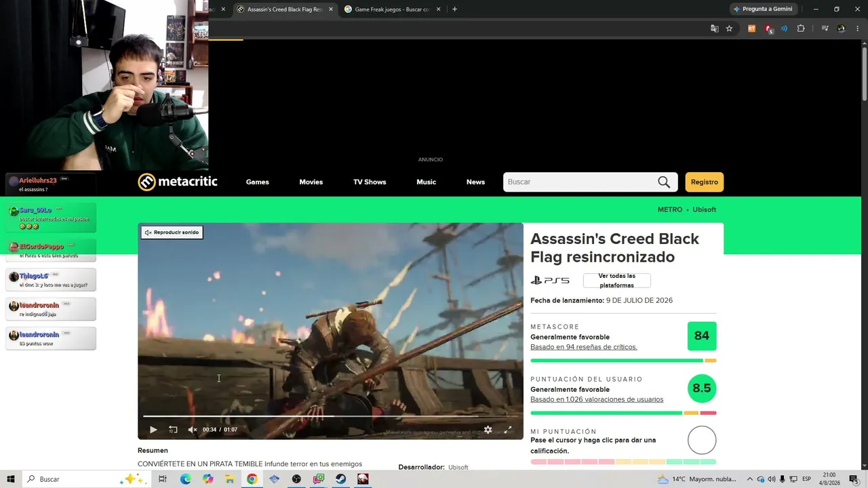The image size is (868, 488).
Task: Bookmark this page with the star
Action: click(729, 28)
